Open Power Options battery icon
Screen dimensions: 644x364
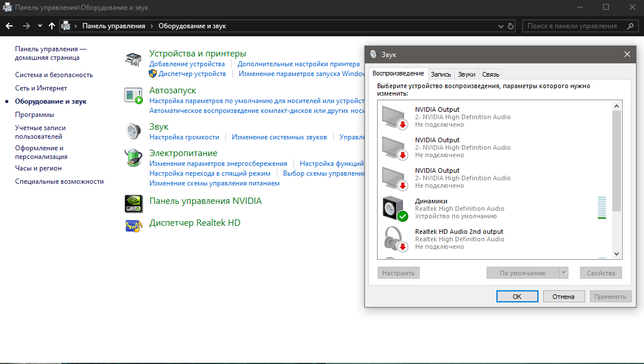(x=134, y=158)
